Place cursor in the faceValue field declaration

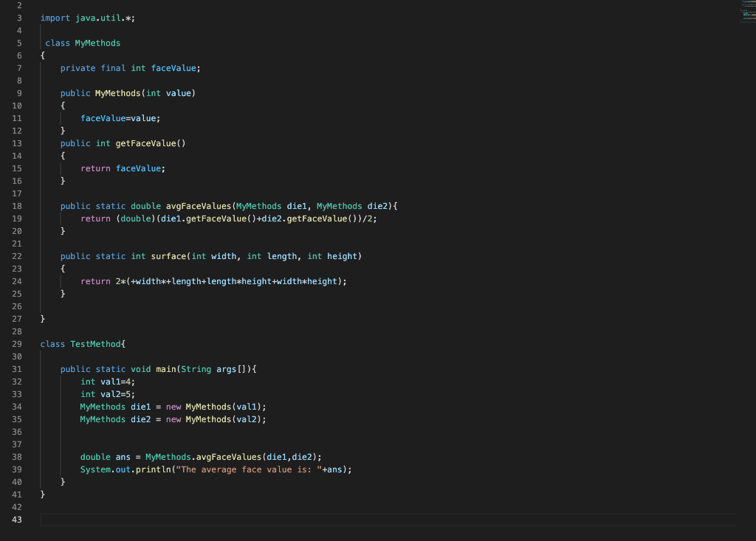[173, 68]
